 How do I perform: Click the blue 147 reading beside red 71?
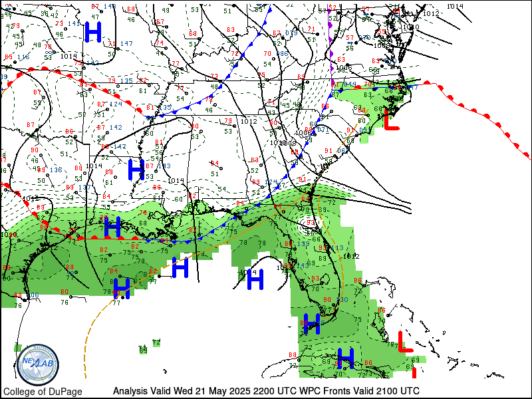pyautogui.click(x=126, y=43)
